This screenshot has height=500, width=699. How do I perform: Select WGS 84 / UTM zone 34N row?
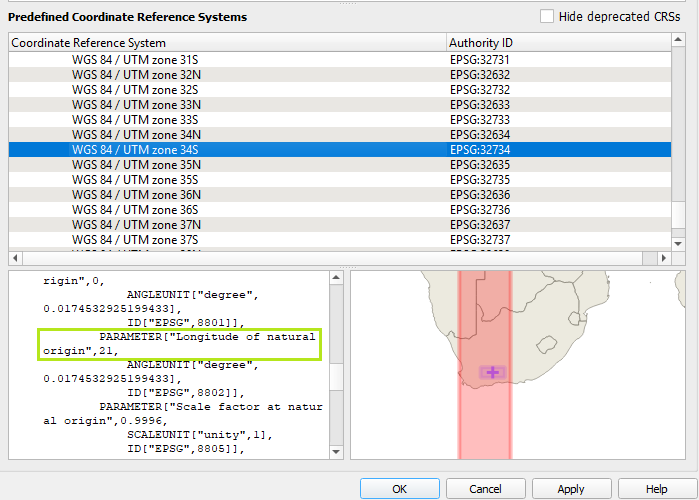[340, 135]
